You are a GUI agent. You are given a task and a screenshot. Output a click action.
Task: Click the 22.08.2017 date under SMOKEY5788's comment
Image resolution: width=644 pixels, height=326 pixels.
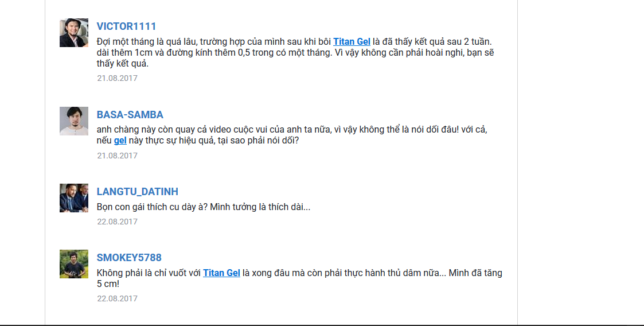click(x=117, y=298)
